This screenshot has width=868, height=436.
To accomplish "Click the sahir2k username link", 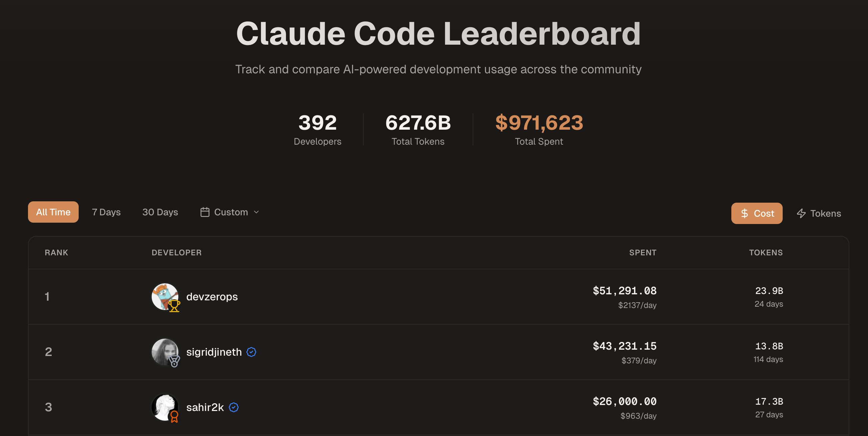I will click(x=205, y=407).
